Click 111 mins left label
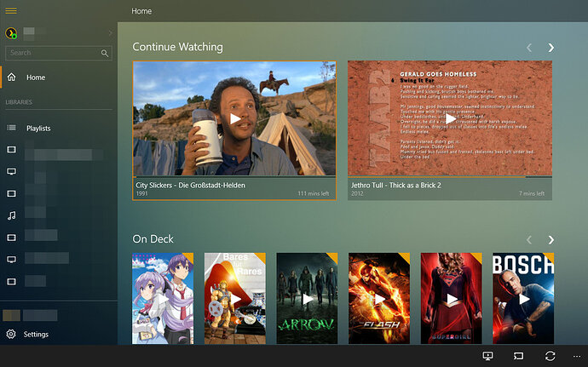This screenshot has width=588, height=367. (314, 193)
